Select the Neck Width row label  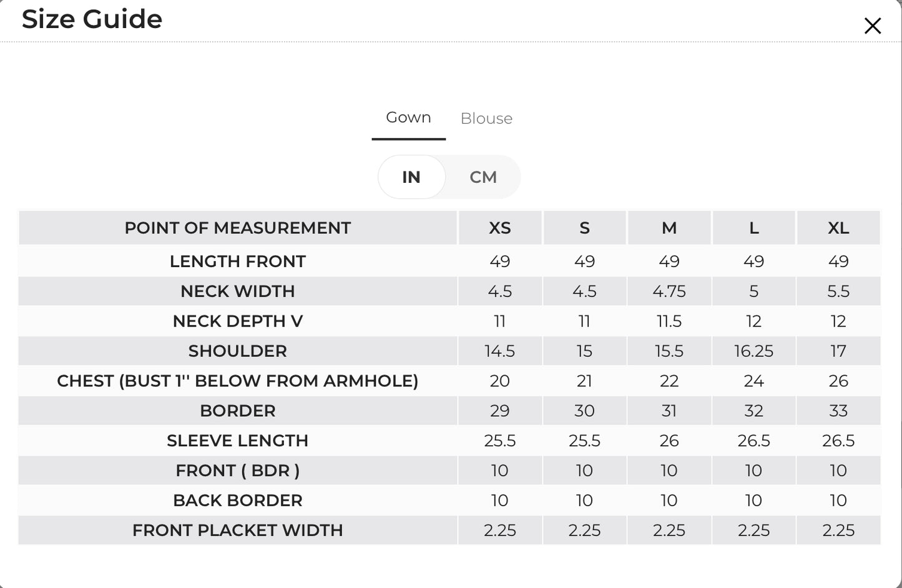point(238,292)
